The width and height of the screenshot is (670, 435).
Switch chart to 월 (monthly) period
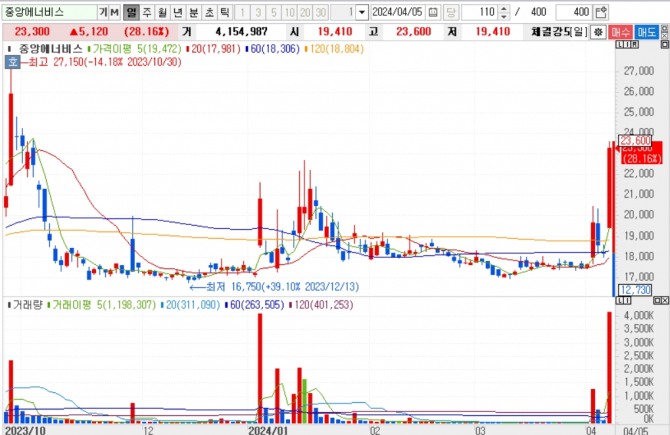(x=162, y=12)
